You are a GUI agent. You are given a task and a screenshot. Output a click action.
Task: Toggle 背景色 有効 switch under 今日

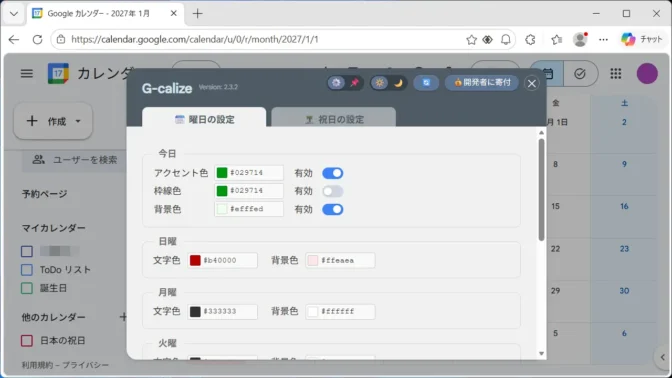[333, 210]
